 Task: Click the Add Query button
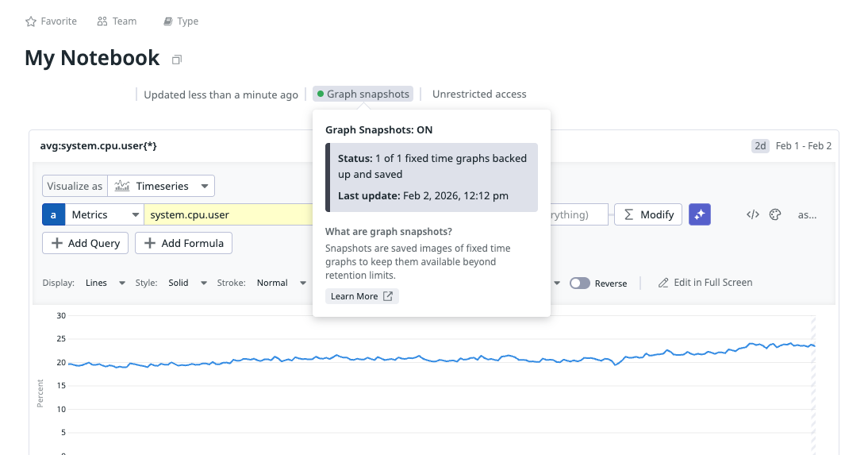(x=86, y=243)
